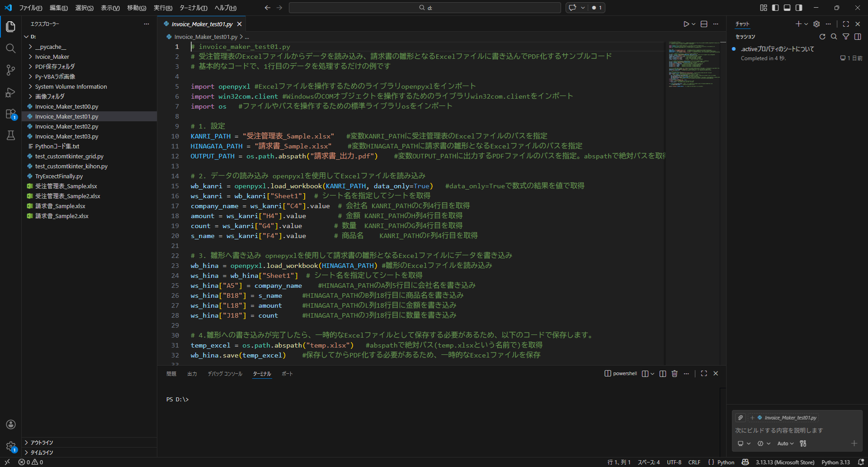Open the Search view in activity bar
The height and width of the screenshot is (467, 868).
click(10, 48)
